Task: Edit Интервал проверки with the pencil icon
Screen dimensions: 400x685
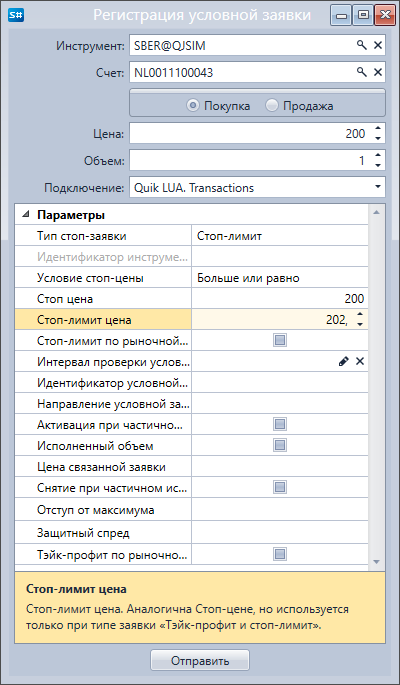Action: (344, 361)
